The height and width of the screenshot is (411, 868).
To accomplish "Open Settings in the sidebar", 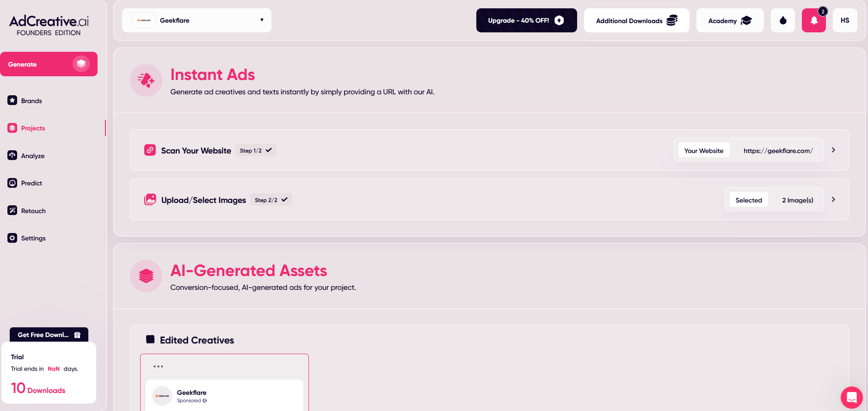I will tap(33, 238).
